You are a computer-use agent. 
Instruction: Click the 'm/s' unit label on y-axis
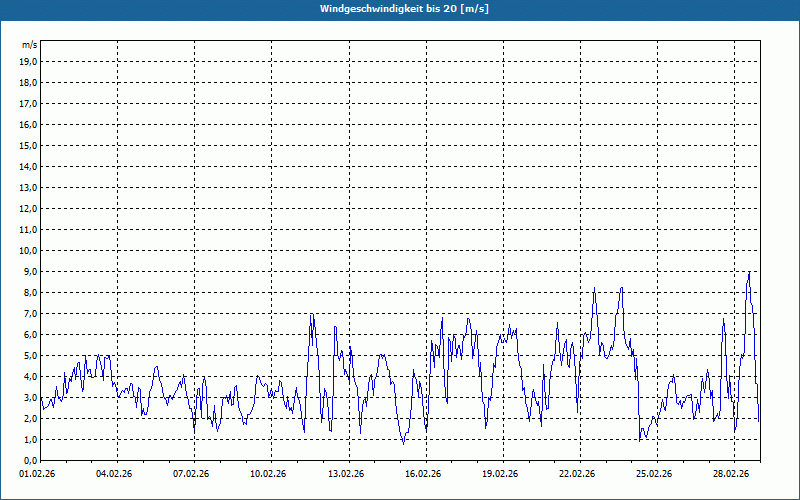pyautogui.click(x=29, y=46)
